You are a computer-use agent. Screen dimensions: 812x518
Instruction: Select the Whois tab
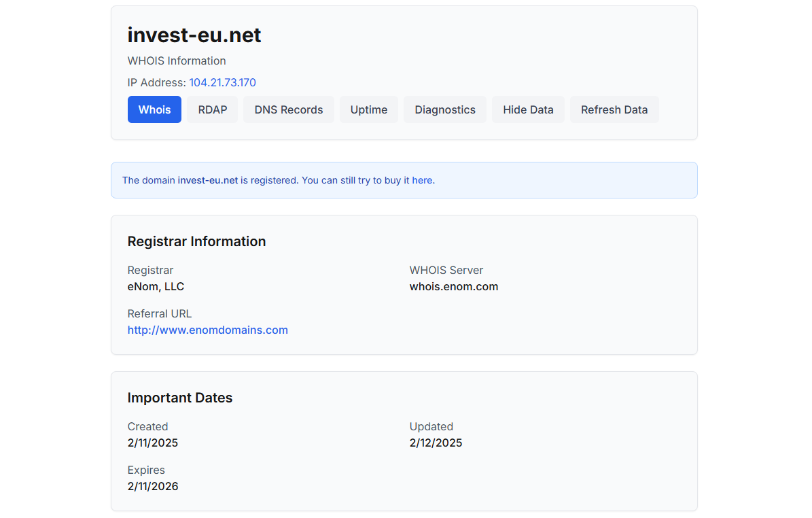(154, 109)
